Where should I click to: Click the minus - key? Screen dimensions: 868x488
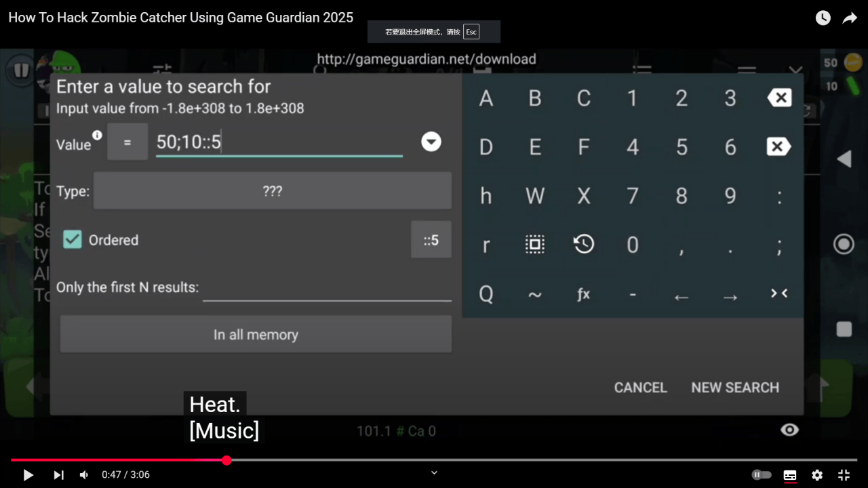(x=633, y=294)
